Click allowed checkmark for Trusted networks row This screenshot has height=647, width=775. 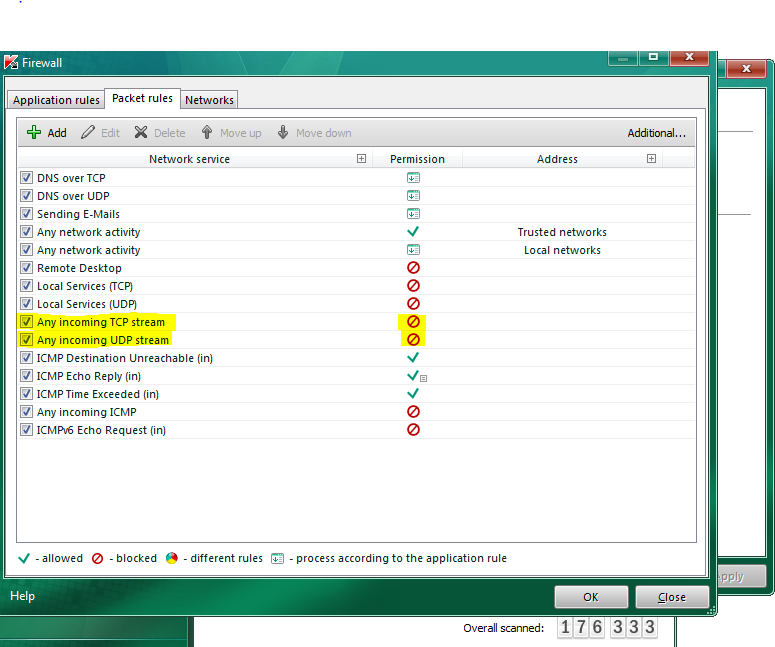click(413, 231)
